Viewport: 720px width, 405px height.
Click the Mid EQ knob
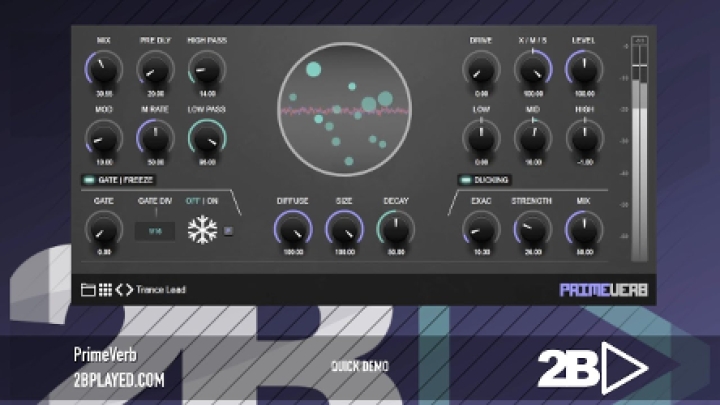point(533,138)
